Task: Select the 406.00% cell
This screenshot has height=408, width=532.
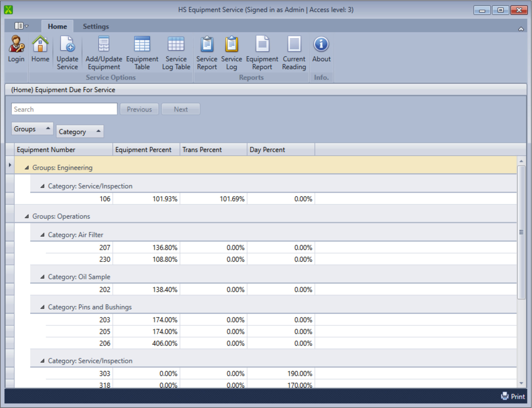Action: click(x=146, y=343)
